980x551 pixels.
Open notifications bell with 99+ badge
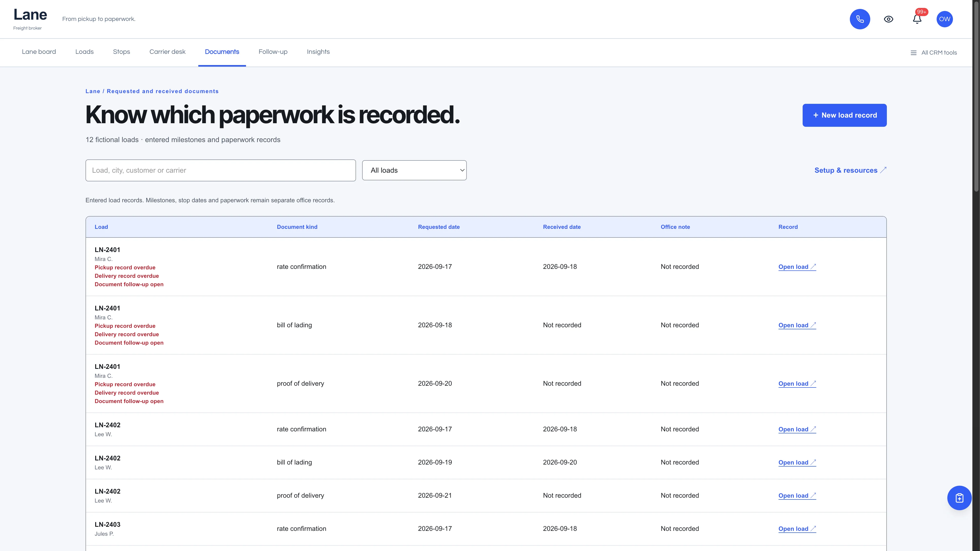click(917, 19)
